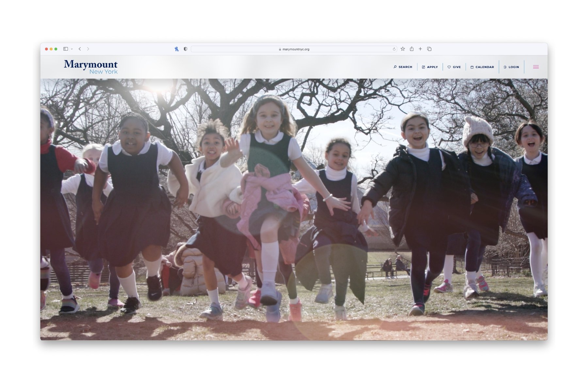Select the marymountnyc.org address bar
This screenshot has height=392, width=588.
(294, 49)
